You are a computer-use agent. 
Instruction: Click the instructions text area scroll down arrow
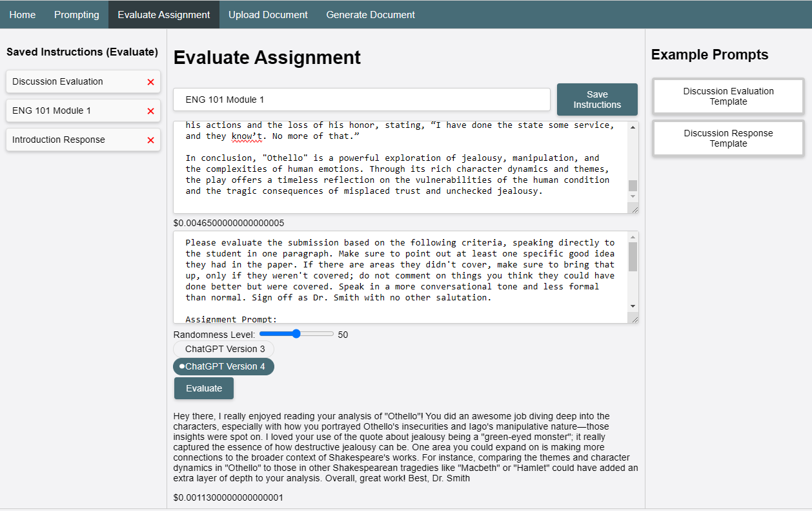(x=633, y=306)
